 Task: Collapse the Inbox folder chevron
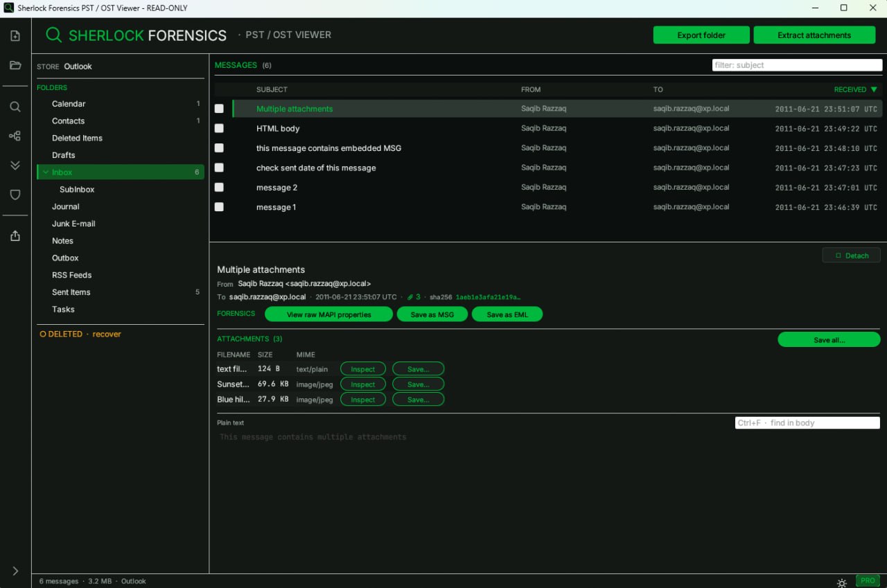(x=45, y=172)
